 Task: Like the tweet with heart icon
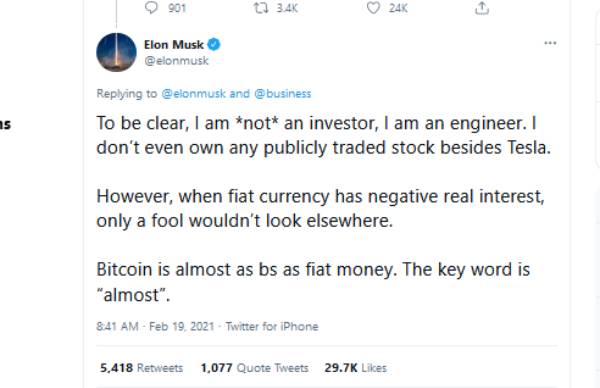(x=373, y=8)
